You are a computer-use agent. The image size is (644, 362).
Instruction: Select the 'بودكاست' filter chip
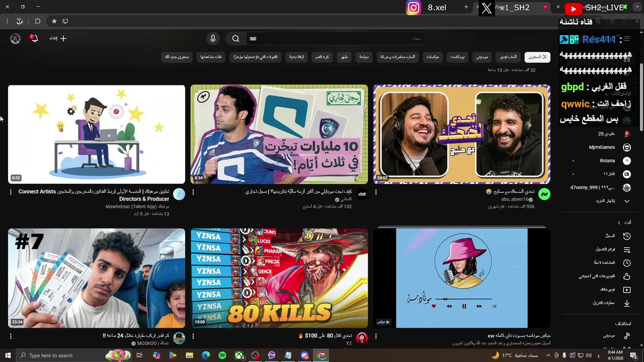click(x=457, y=57)
